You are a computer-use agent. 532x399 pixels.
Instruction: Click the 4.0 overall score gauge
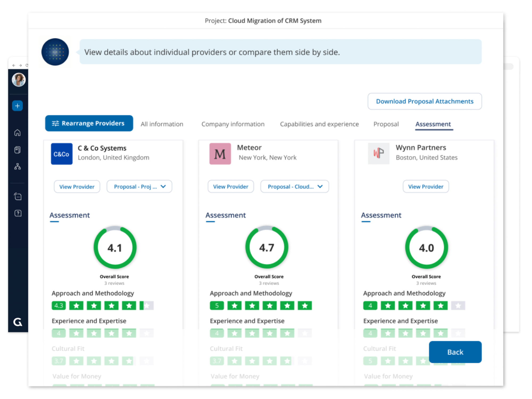click(x=427, y=247)
